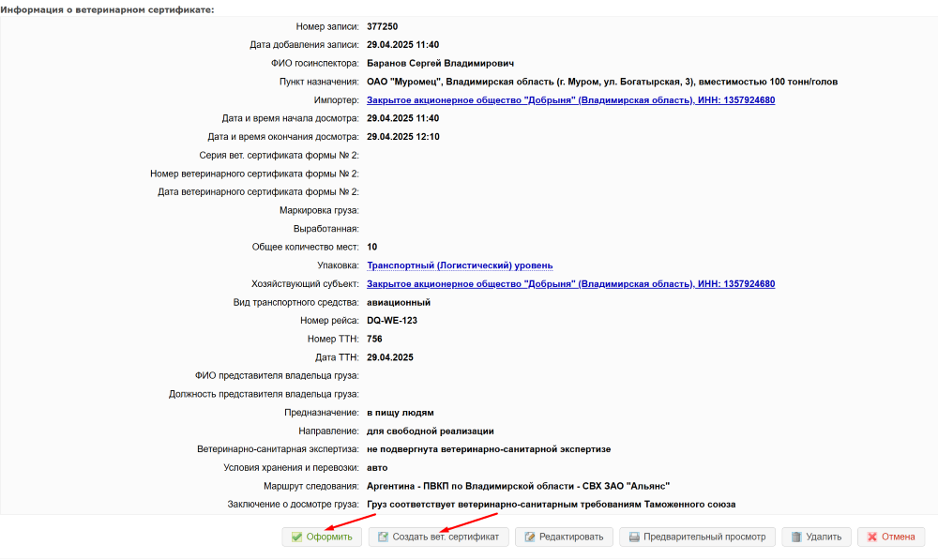This screenshot has width=938, height=560.
Task: Click the red cross icon on Отмена
Action: click(872, 537)
